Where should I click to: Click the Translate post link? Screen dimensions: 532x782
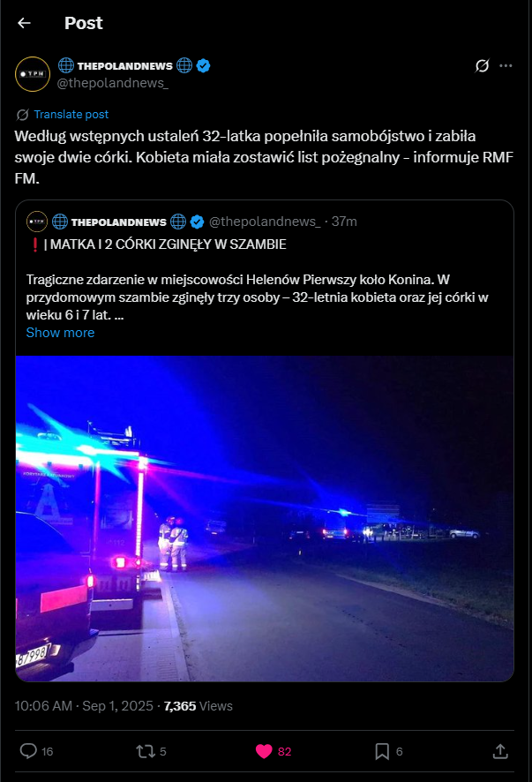tap(71, 114)
